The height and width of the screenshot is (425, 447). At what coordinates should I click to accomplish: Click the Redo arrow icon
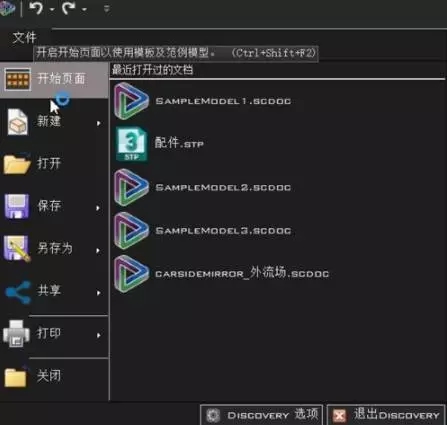pos(69,8)
